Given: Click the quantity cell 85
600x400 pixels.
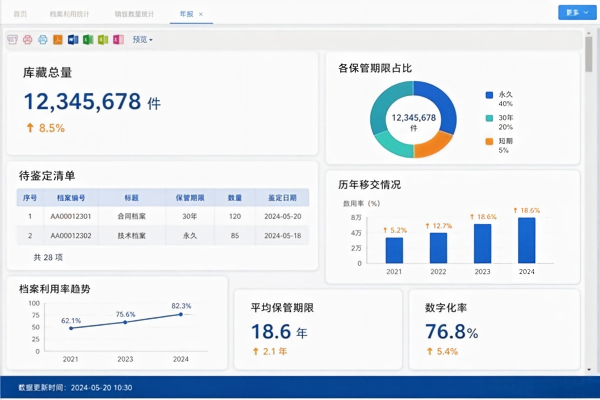Looking at the screenshot, I should (x=235, y=236).
